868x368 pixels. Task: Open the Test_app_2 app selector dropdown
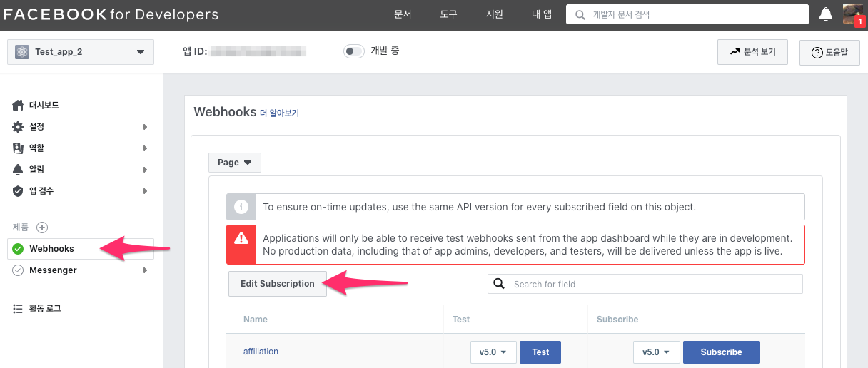click(81, 52)
